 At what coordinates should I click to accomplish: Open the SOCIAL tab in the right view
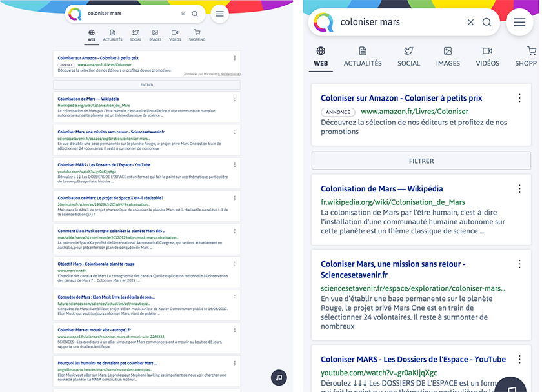point(408,57)
